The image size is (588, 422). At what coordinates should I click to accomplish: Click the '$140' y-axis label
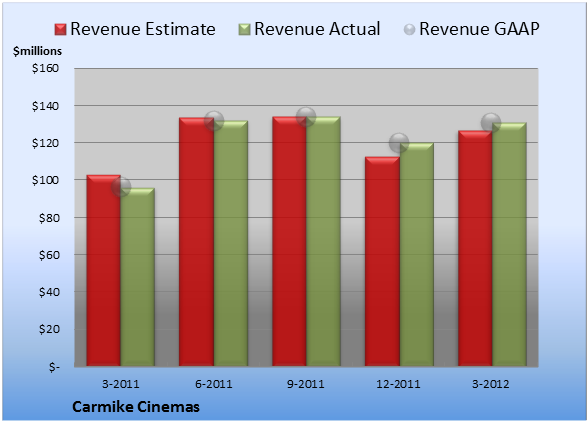coord(45,106)
